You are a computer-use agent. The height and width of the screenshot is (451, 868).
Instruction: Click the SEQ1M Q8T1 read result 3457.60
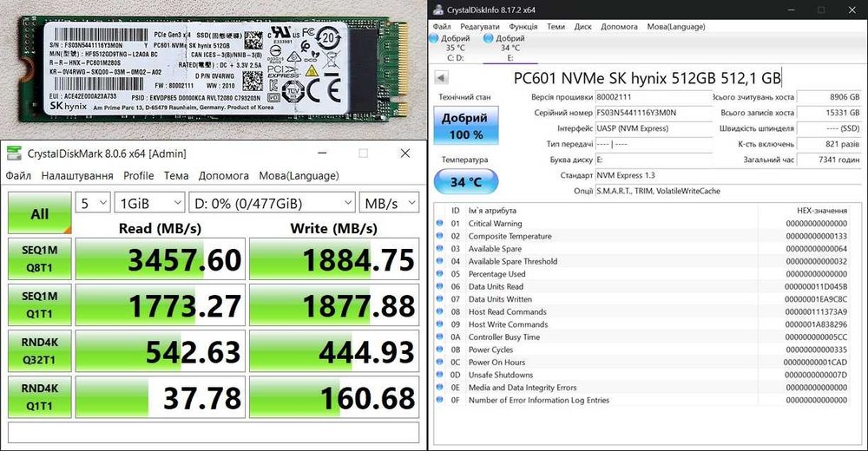click(x=161, y=259)
